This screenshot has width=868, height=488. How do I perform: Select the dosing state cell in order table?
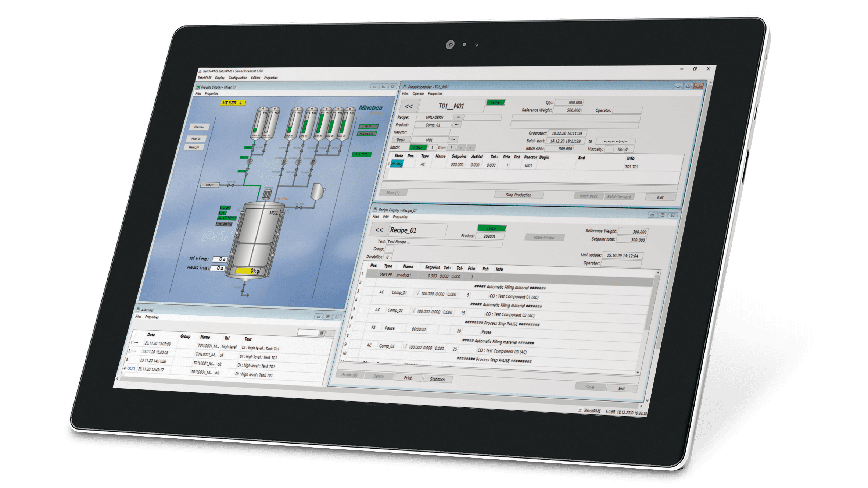click(397, 164)
